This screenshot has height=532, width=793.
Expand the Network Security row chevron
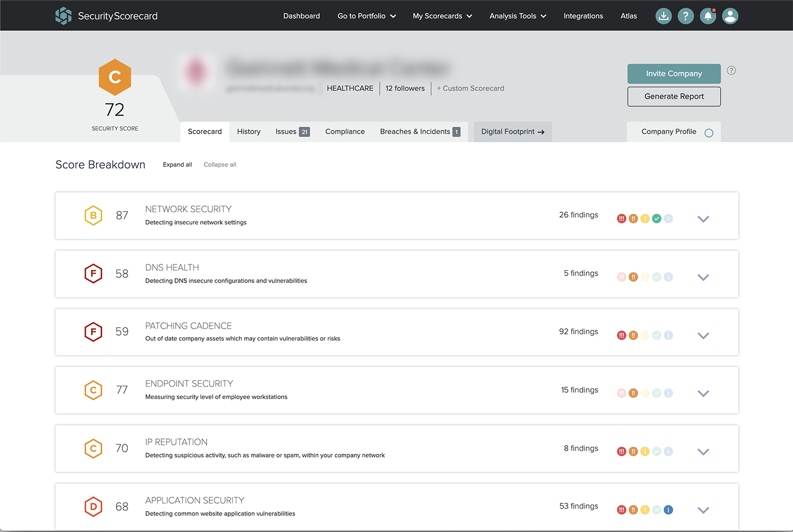tap(703, 219)
